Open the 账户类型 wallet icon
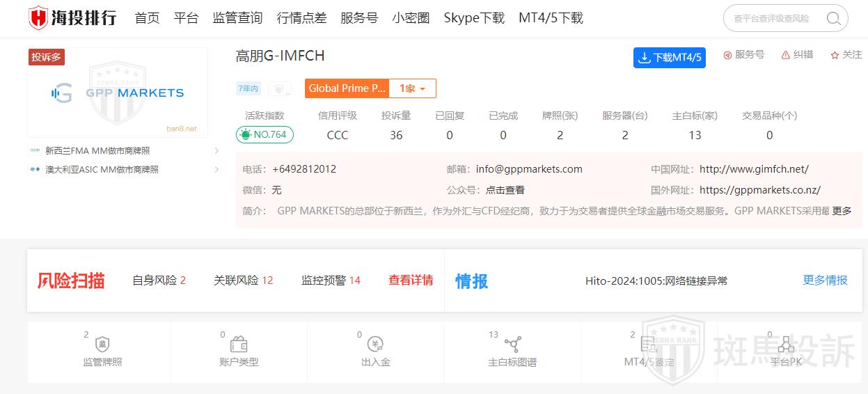The image size is (868, 394). point(239,344)
